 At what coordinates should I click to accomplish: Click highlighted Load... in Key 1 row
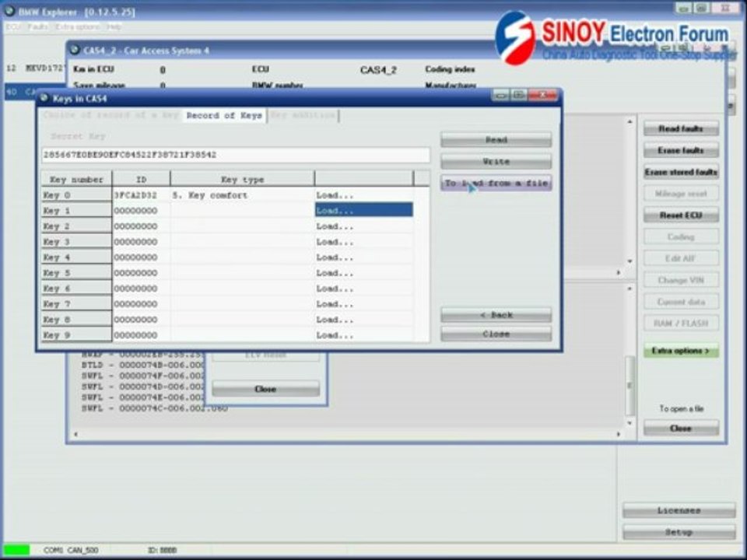point(363,210)
